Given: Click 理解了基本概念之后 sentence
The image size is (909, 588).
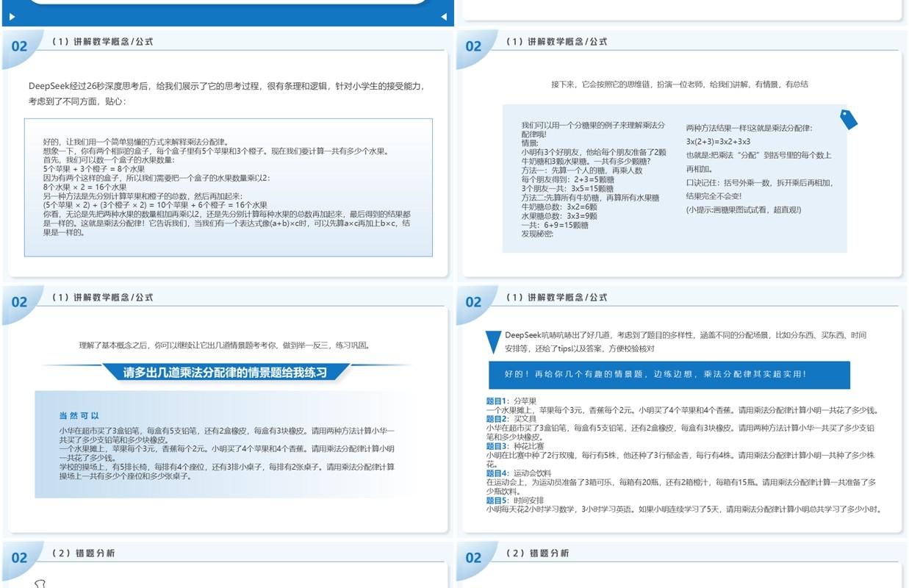Looking at the screenshot, I should tap(224, 345).
